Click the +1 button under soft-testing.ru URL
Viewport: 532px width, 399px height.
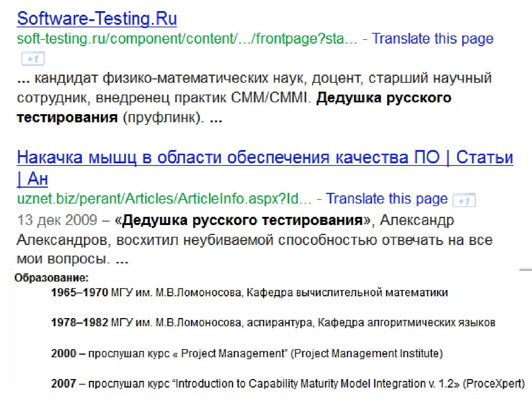pyautogui.click(x=33, y=59)
